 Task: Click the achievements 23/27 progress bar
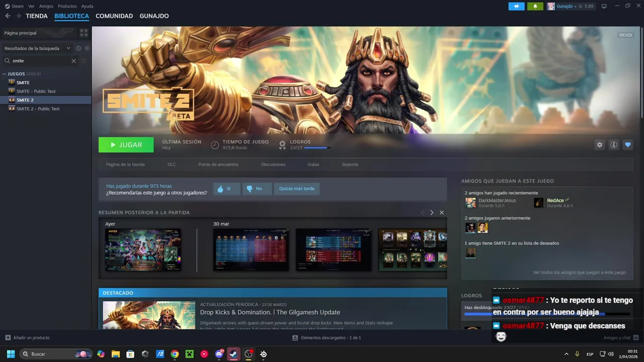pos(317,148)
